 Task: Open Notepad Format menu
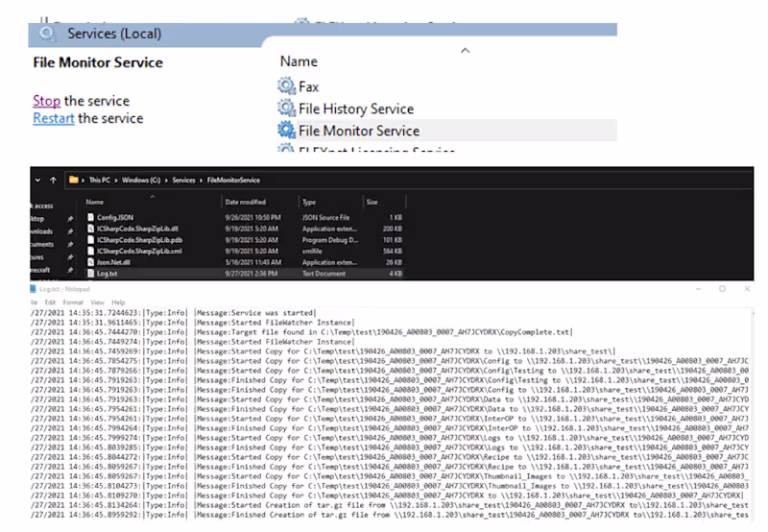(73, 302)
